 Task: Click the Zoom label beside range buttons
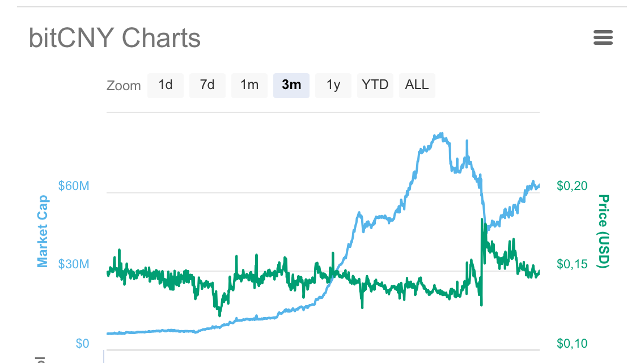[x=124, y=86]
